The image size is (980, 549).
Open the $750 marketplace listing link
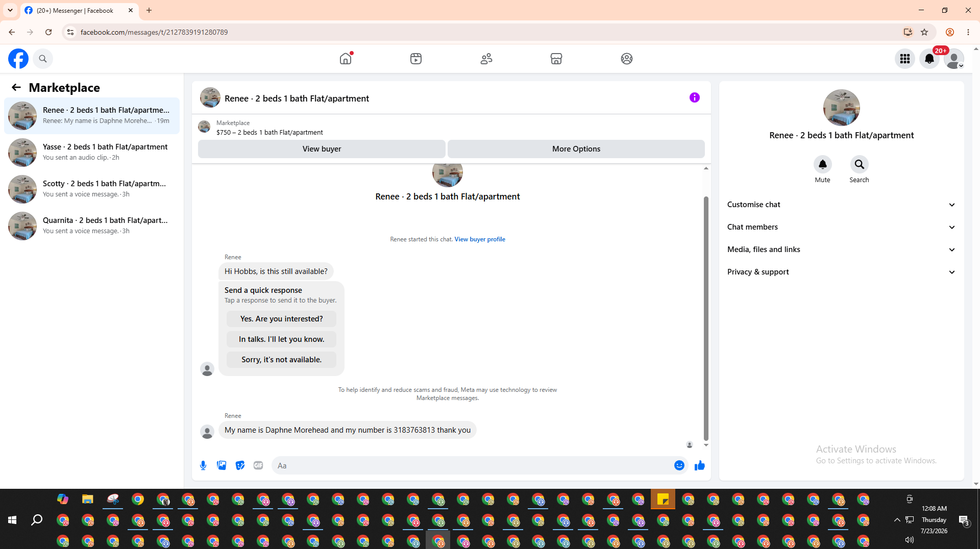tap(269, 132)
